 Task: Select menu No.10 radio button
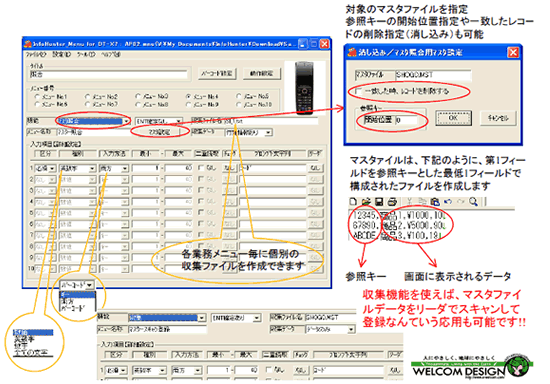239,104
